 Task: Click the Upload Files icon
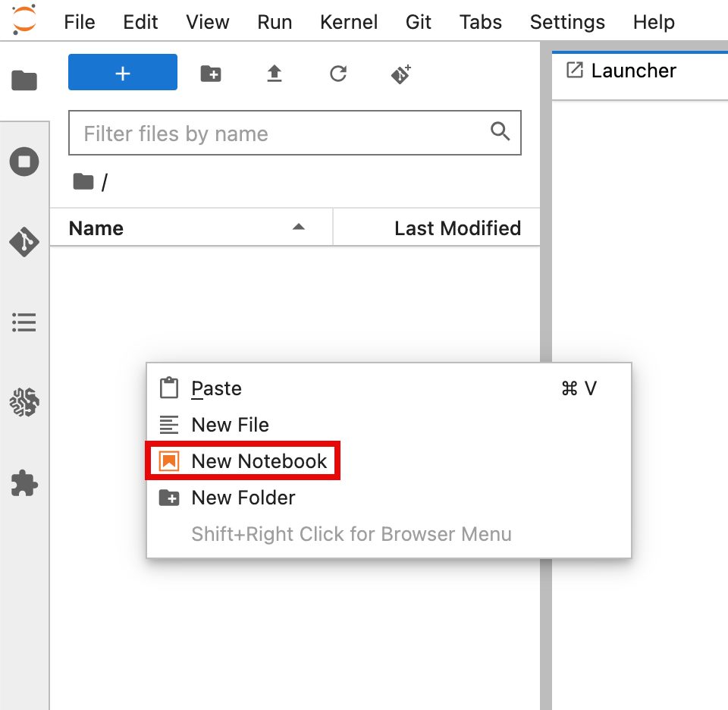[x=275, y=74]
